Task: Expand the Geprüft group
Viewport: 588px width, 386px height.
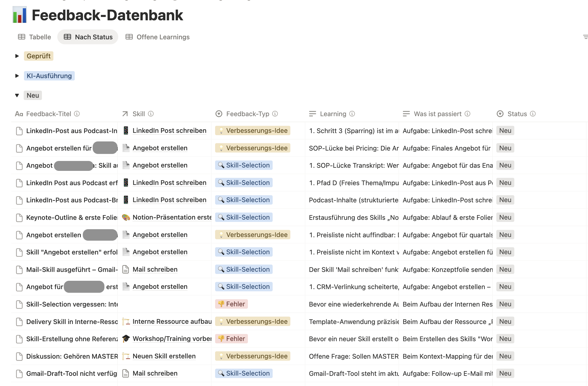Action: point(17,56)
